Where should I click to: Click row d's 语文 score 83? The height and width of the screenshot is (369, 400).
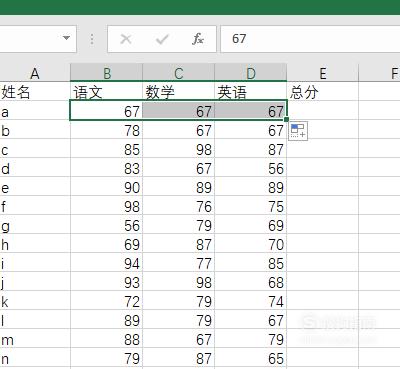click(x=107, y=168)
